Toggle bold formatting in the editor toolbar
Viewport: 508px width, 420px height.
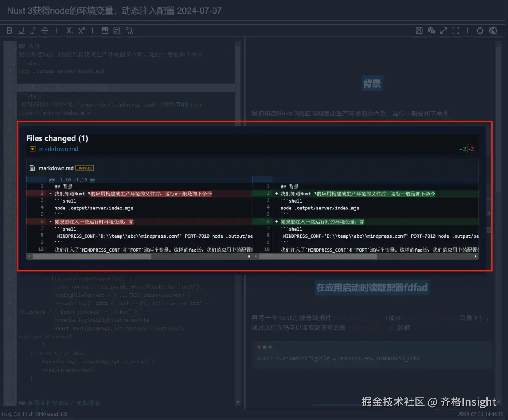pos(10,30)
